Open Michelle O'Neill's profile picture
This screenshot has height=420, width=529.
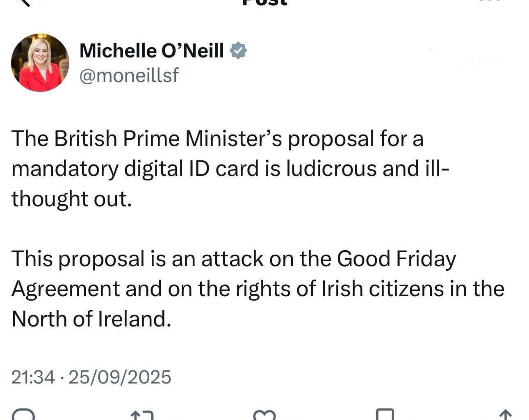(40, 62)
